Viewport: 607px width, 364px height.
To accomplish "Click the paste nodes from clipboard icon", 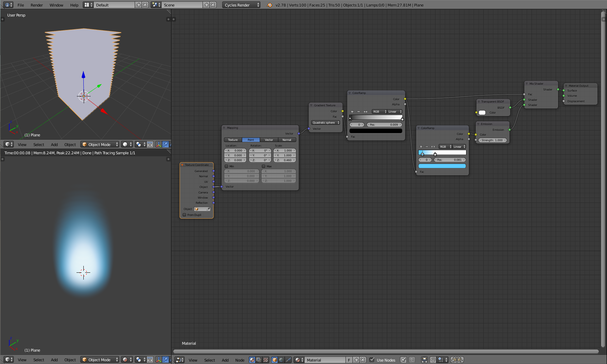I will tap(460, 360).
